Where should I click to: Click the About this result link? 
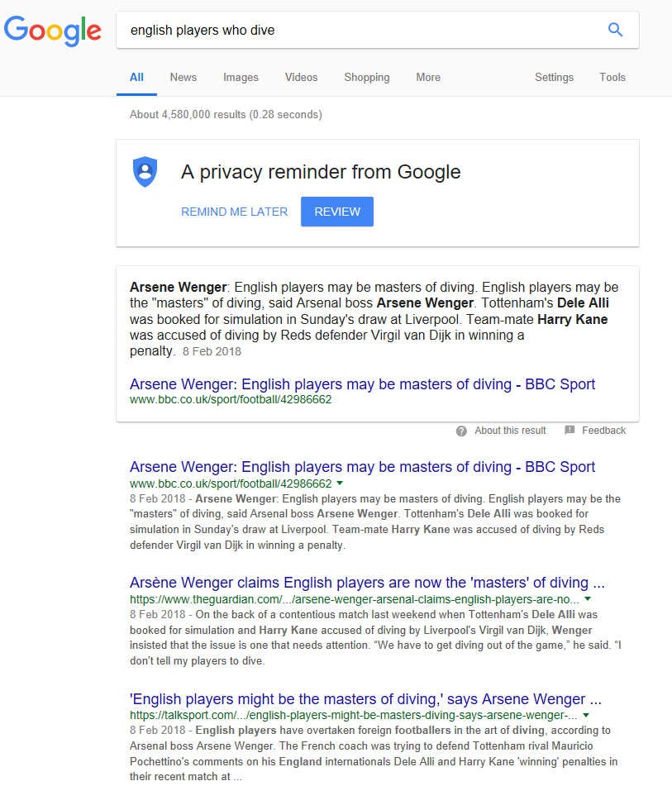(x=510, y=431)
